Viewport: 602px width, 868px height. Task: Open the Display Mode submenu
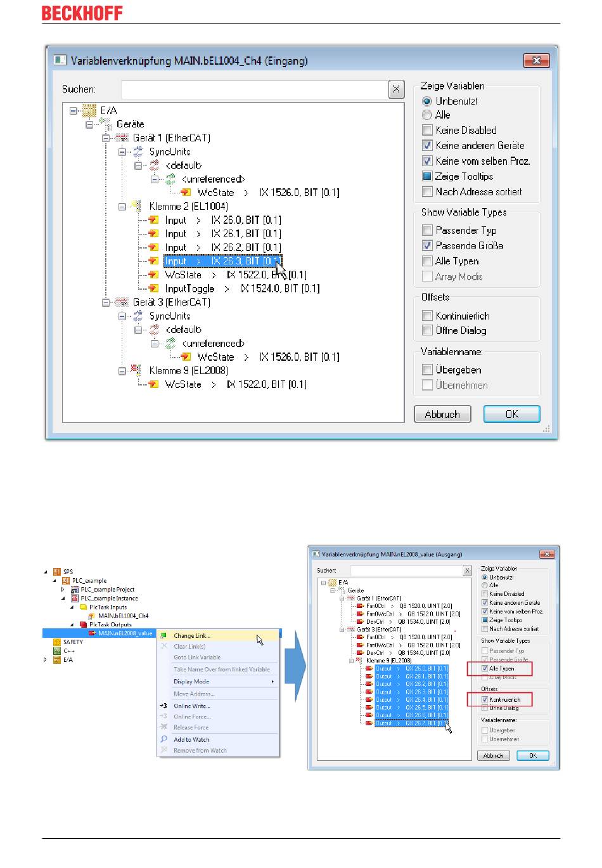(x=217, y=682)
